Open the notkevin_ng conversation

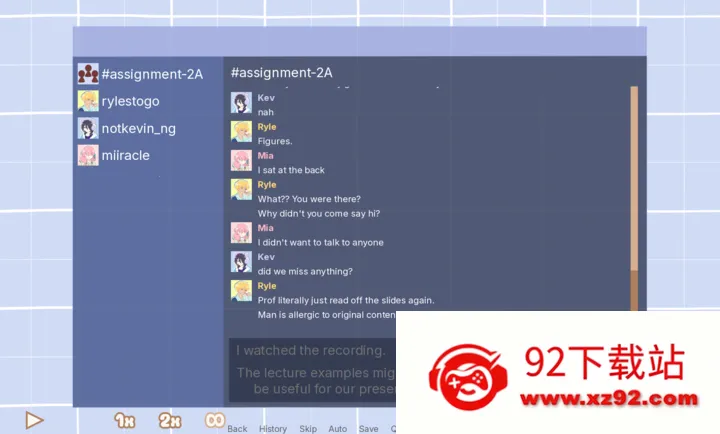(x=139, y=128)
